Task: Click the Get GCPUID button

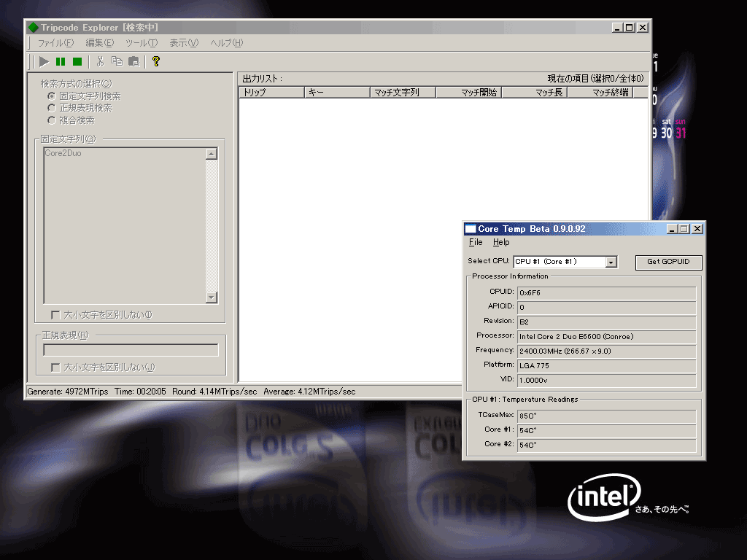Action: (668, 262)
